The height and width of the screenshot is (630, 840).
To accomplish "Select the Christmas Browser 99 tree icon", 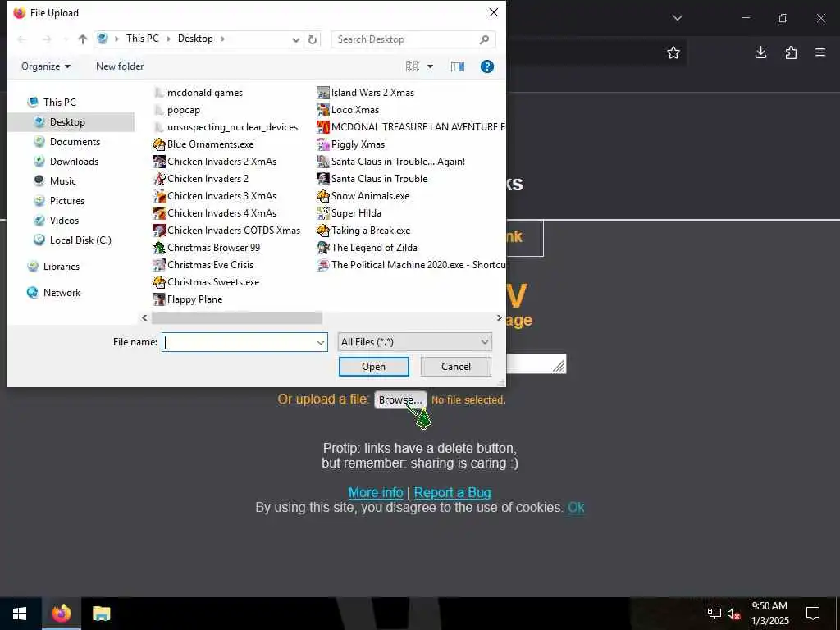I will coord(158,248).
